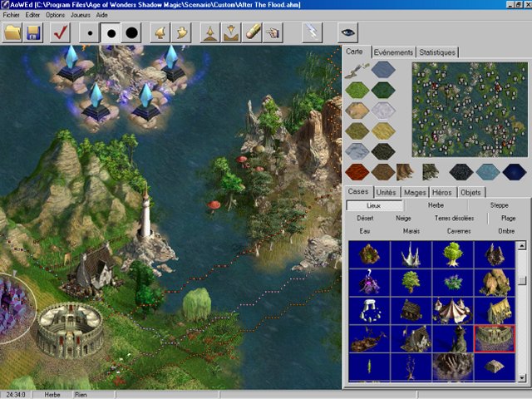The width and height of the screenshot is (532, 399).
Task: Click the lightning bolt icon
Action: (312, 33)
